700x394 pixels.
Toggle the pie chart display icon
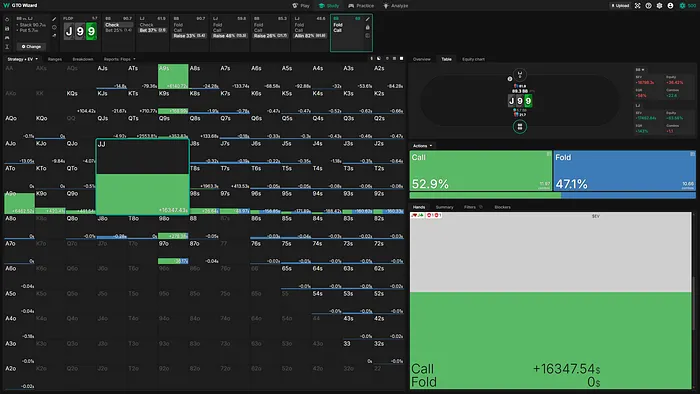coord(379,58)
